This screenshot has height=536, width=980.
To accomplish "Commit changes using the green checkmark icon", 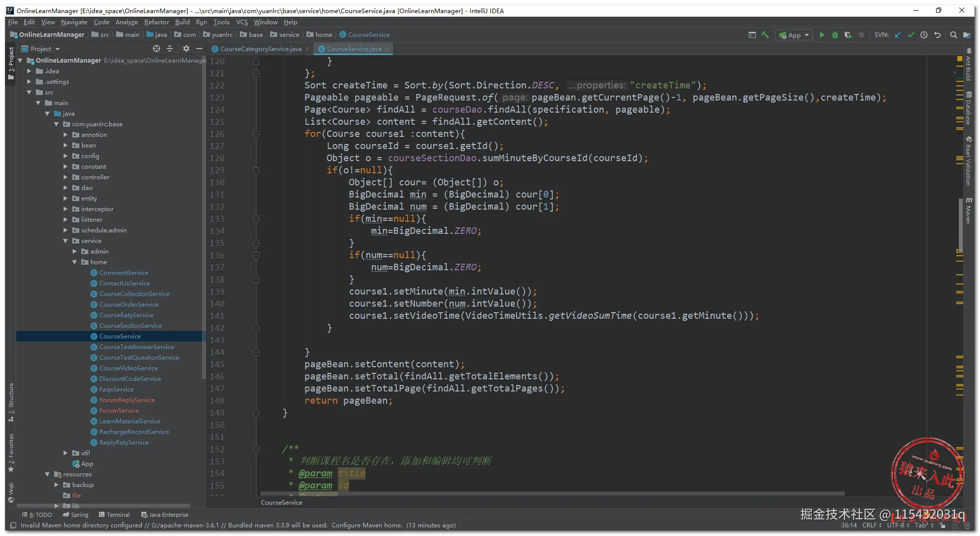I will click(911, 35).
